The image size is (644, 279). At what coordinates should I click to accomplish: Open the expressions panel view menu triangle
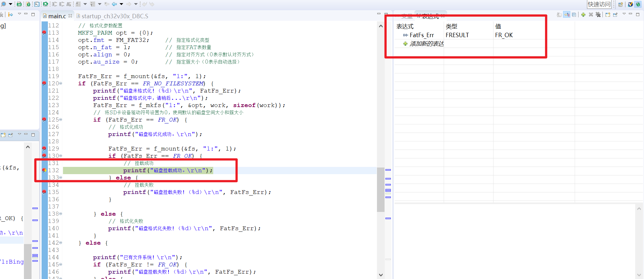coord(624,14)
